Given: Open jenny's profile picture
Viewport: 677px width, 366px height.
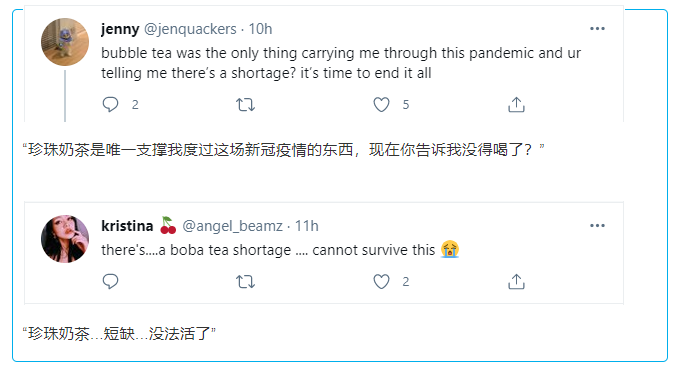Looking at the screenshot, I should 65,42.
